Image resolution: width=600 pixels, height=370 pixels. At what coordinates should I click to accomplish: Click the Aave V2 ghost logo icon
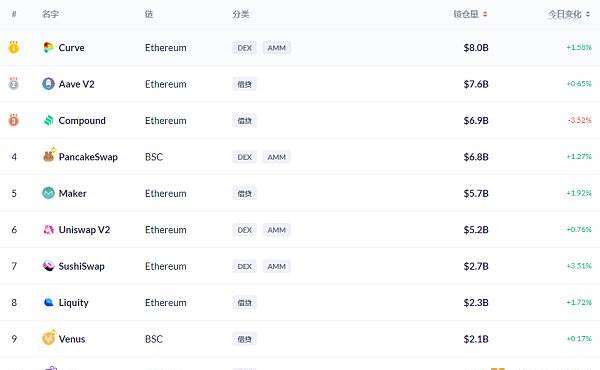(x=48, y=84)
